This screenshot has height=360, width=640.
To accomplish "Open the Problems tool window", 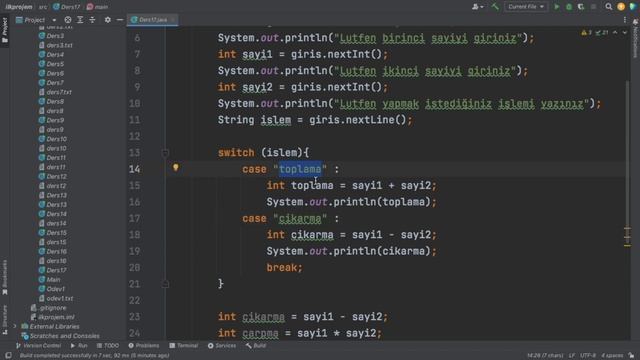I will pos(144,346).
